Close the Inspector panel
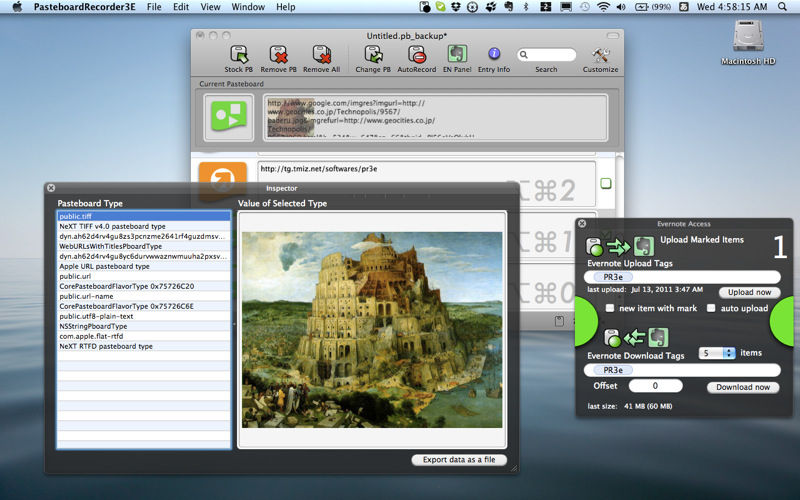 [51, 188]
